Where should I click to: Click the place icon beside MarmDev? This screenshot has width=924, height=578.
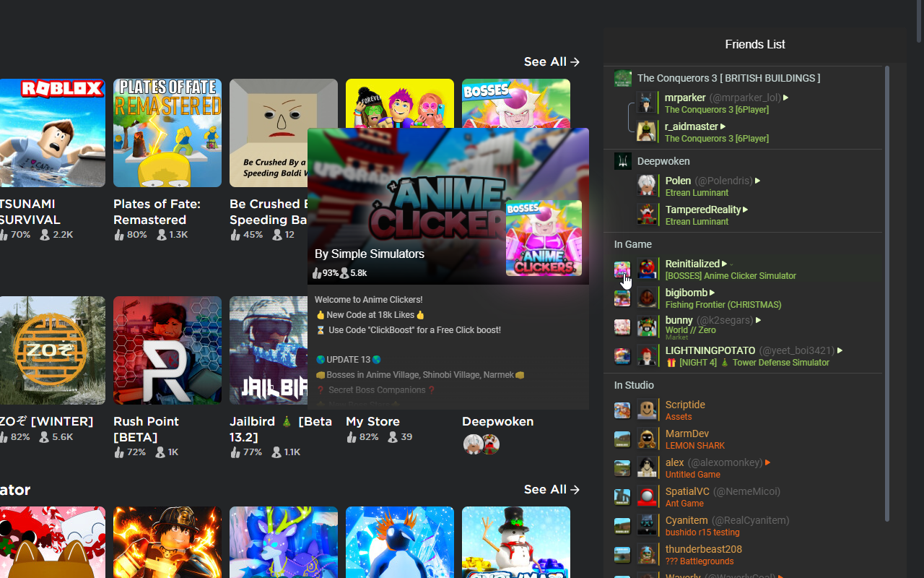tap(622, 439)
